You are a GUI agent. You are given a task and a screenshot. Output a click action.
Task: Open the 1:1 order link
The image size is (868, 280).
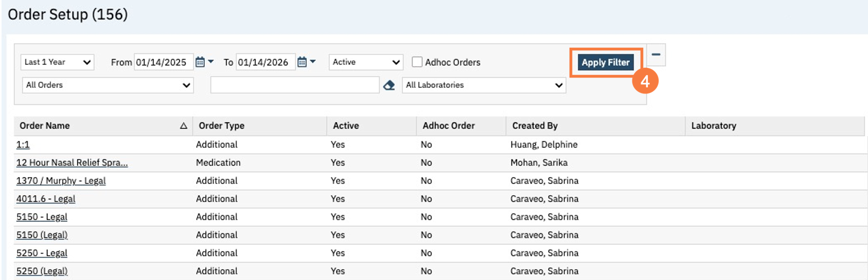click(x=23, y=145)
